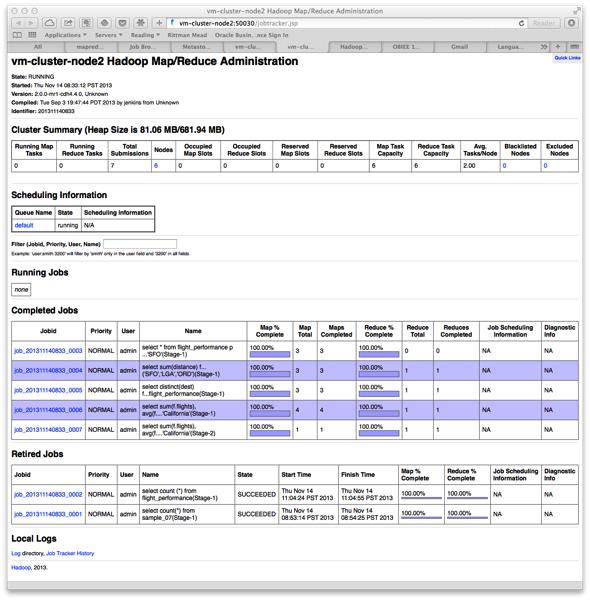Click the round extension icon left of Pocket
590x600 pixels.
[104, 23]
